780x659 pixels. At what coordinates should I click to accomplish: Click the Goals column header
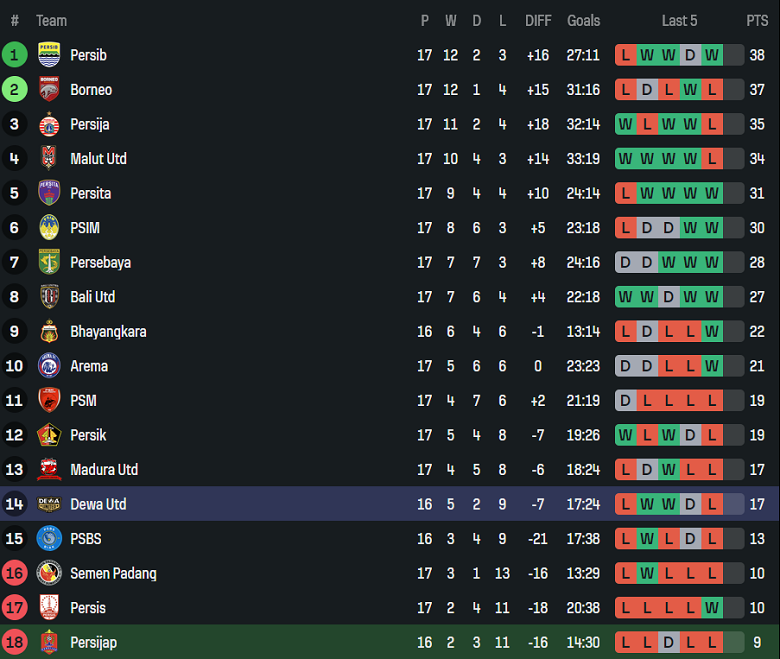[x=584, y=20]
